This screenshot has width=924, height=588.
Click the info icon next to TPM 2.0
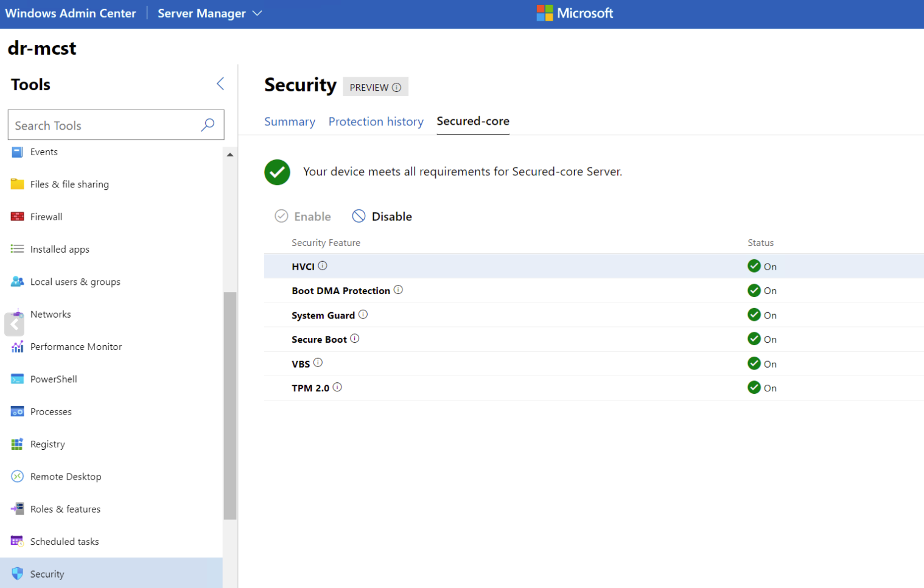337,387
